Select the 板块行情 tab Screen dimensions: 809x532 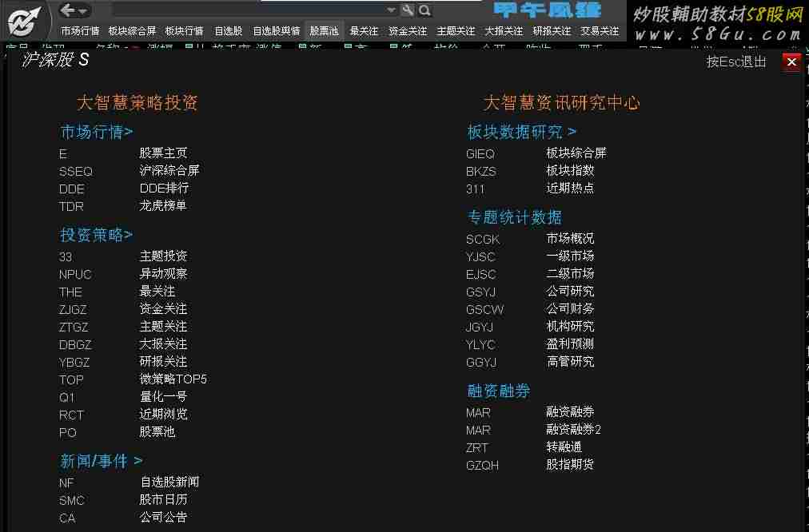[184, 31]
